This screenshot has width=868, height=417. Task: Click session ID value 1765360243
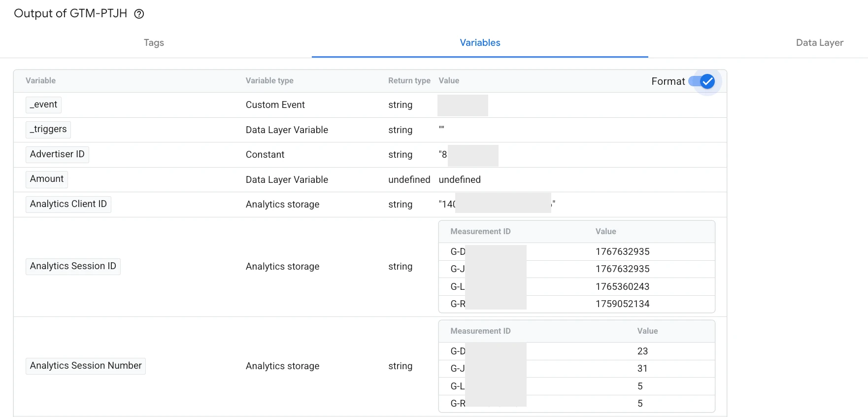(623, 287)
